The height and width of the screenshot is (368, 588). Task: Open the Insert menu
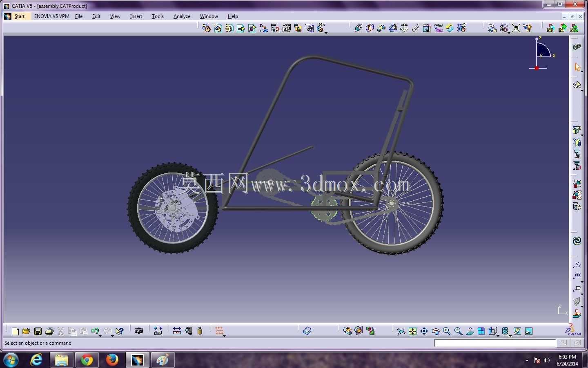coord(136,16)
